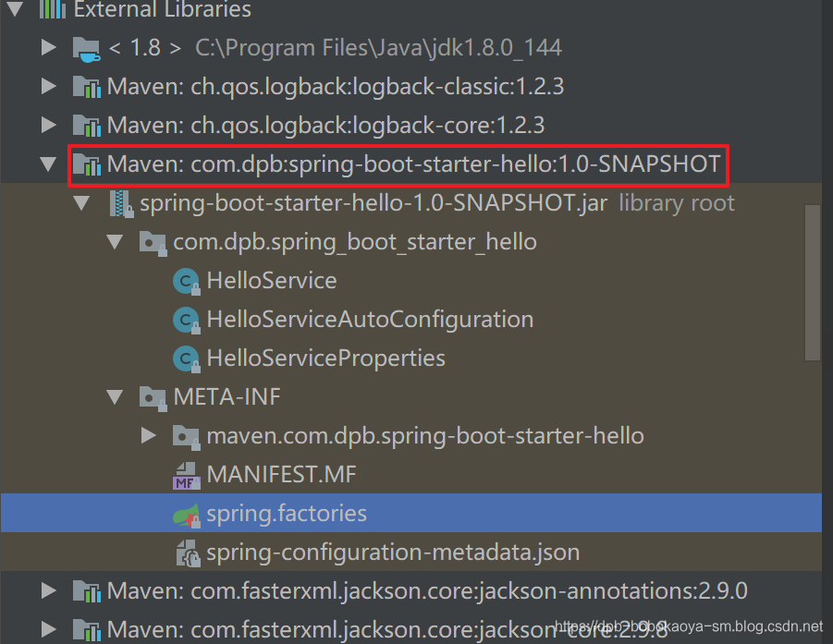The width and height of the screenshot is (833, 644).
Task: Click the logback-core library icon
Action: point(87,126)
